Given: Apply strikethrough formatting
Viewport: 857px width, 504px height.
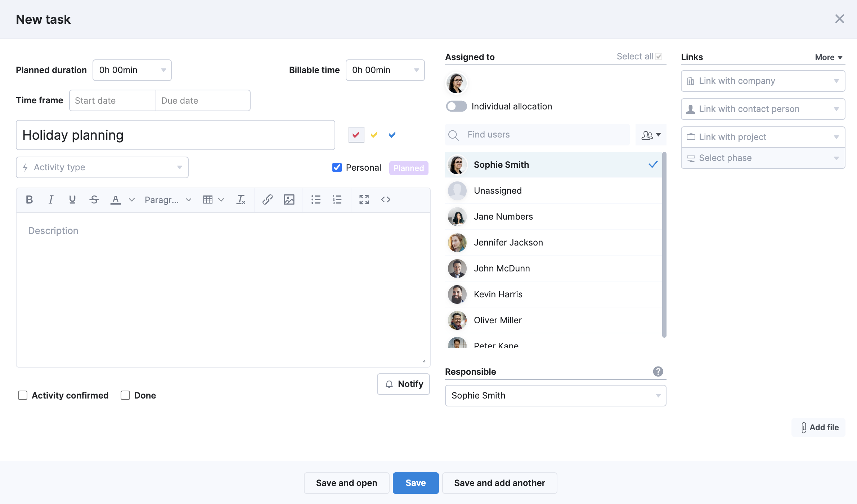Looking at the screenshot, I should click(x=94, y=200).
